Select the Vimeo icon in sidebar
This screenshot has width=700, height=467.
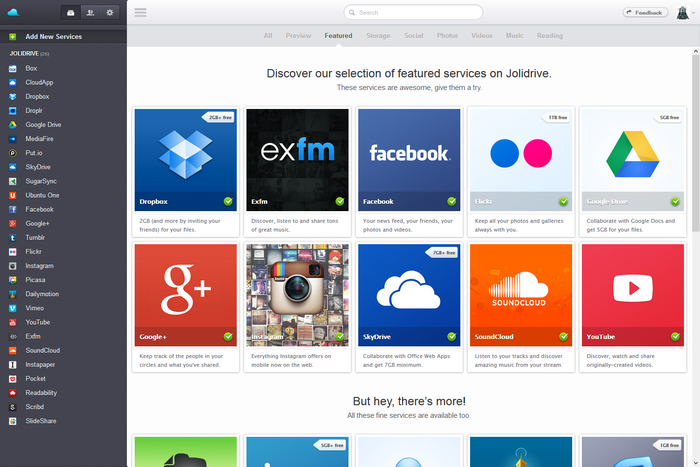[12, 309]
